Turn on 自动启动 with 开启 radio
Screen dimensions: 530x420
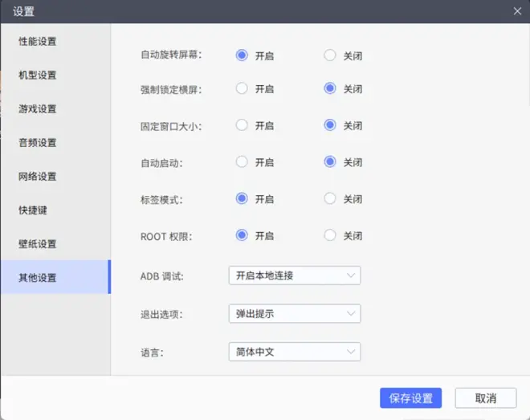(x=242, y=162)
